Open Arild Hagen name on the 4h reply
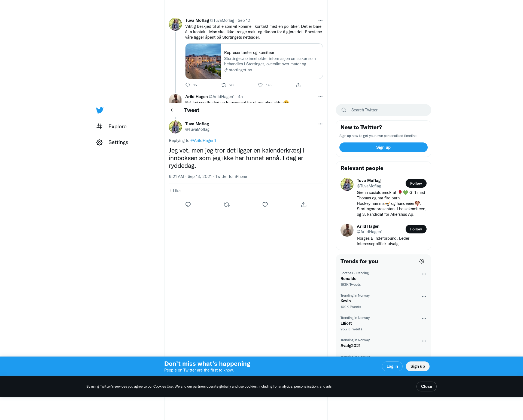 point(196,97)
